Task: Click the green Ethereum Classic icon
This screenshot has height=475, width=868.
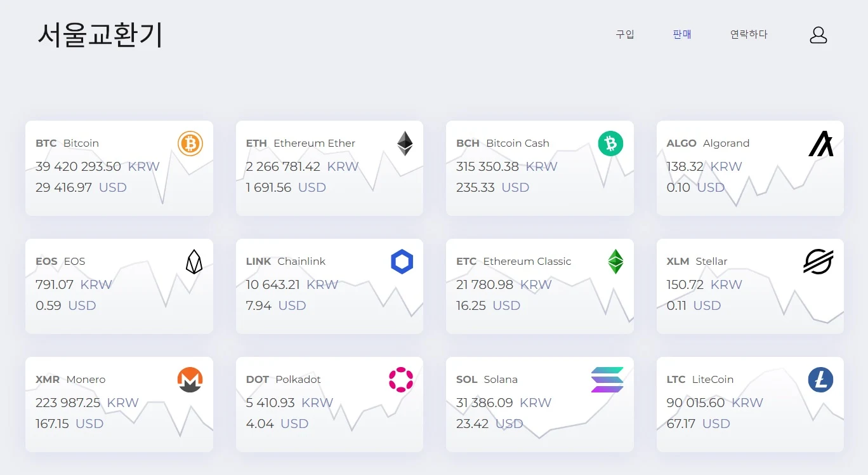Action: 615,262
